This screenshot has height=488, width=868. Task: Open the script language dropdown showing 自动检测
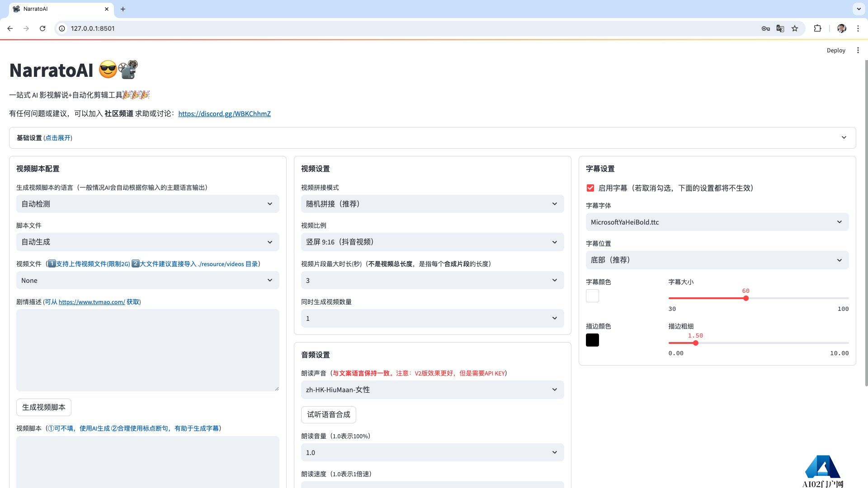point(147,204)
